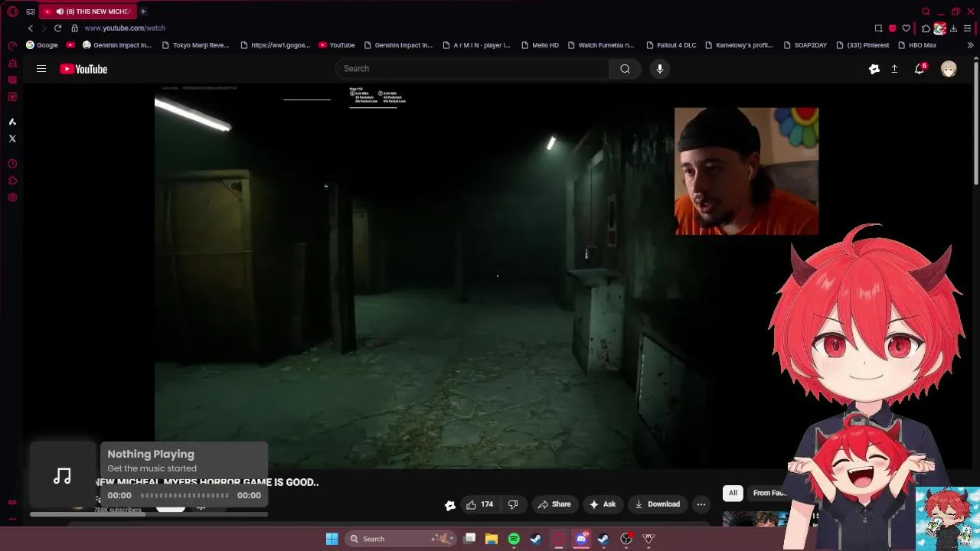Go back to the previous page
Viewport: 980px width, 551px height.
(31, 28)
